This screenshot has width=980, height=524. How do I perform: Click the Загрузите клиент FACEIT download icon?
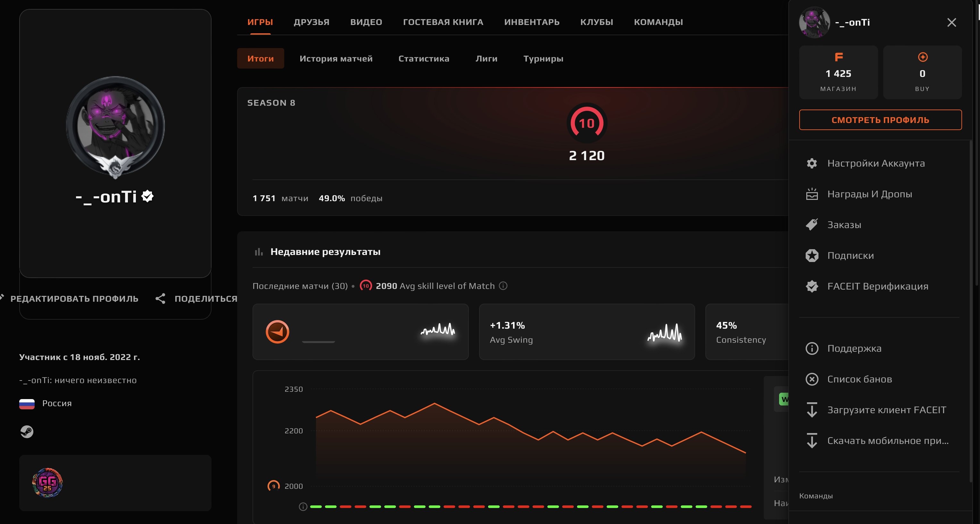[x=812, y=410]
